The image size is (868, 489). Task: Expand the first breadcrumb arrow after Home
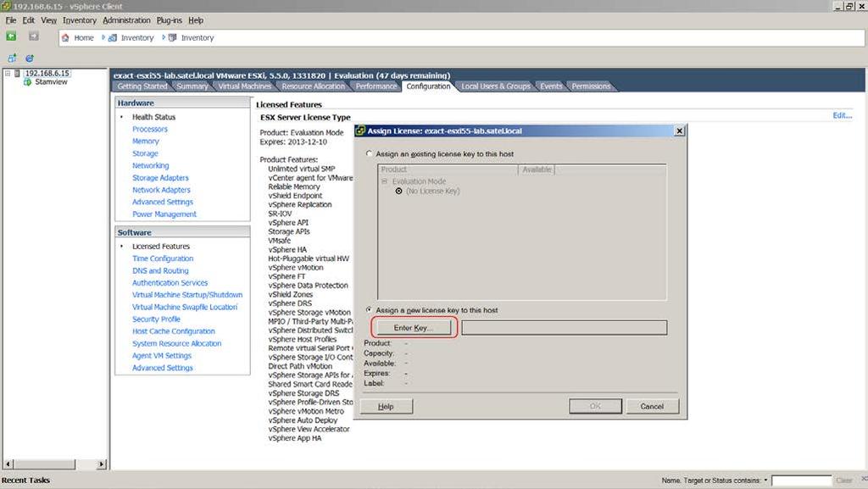tap(103, 37)
